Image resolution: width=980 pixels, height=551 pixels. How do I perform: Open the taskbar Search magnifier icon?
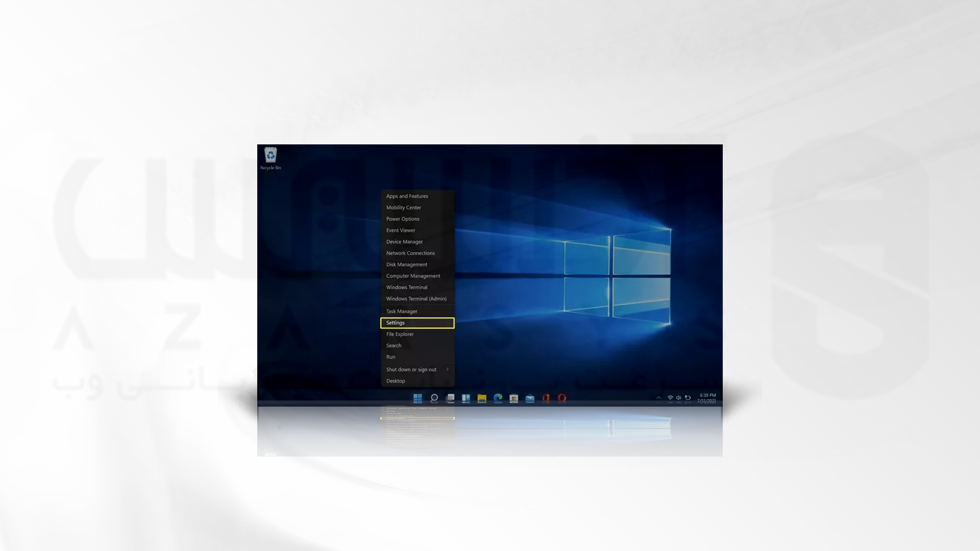[434, 398]
